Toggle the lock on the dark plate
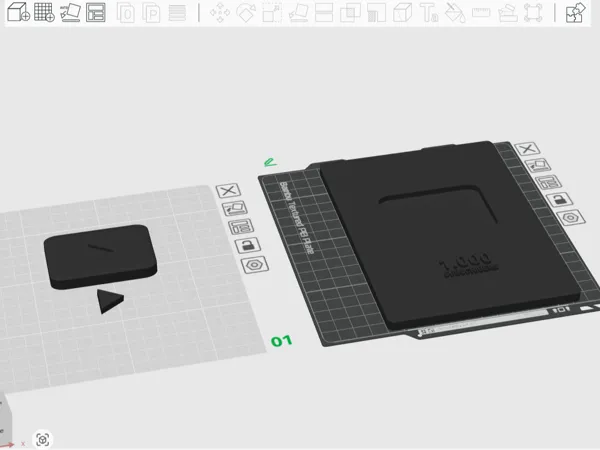 pyautogui.click(x=559, y=200)
